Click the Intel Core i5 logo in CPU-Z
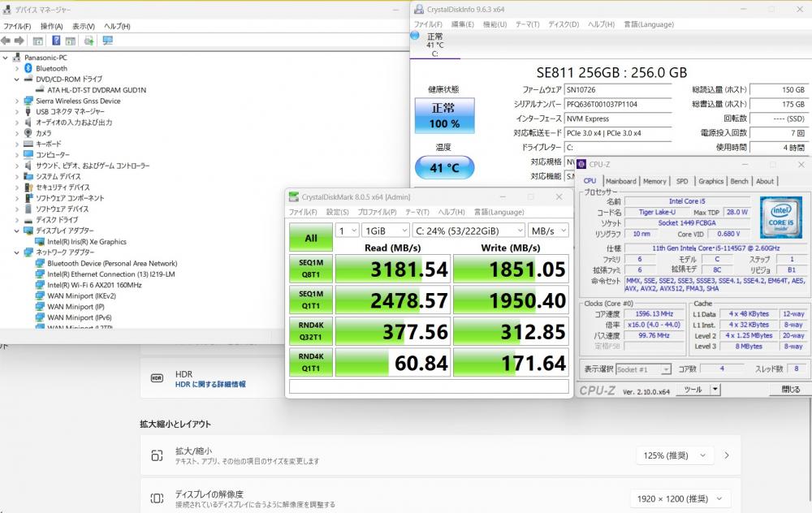 coord(780,218)
